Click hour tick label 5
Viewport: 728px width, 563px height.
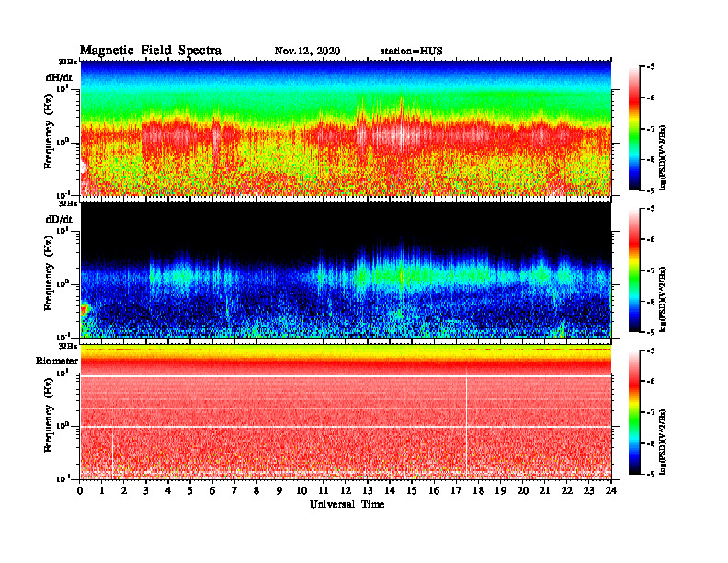point(190,490)
